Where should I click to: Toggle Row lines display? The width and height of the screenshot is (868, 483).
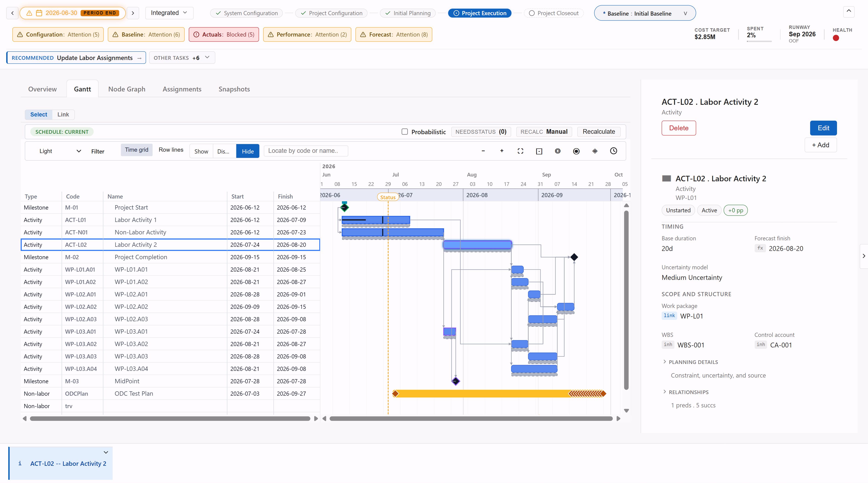point(171,150)
